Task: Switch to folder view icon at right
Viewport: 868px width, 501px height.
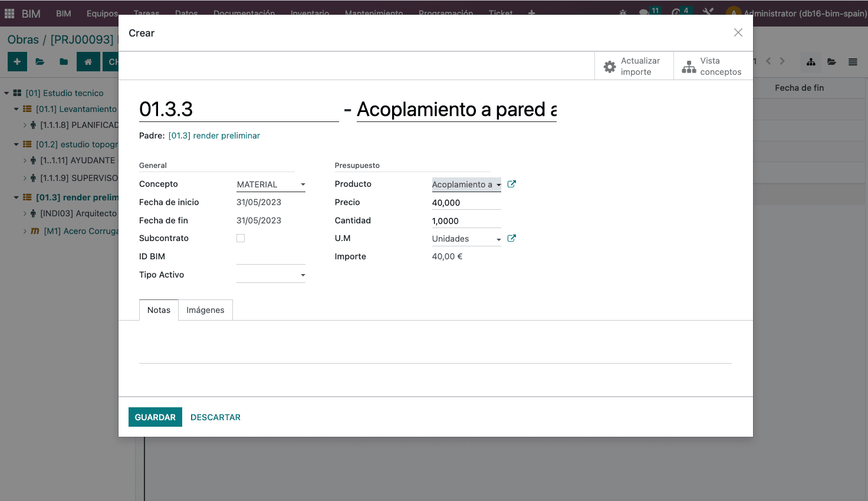Action: click(831, 62)
